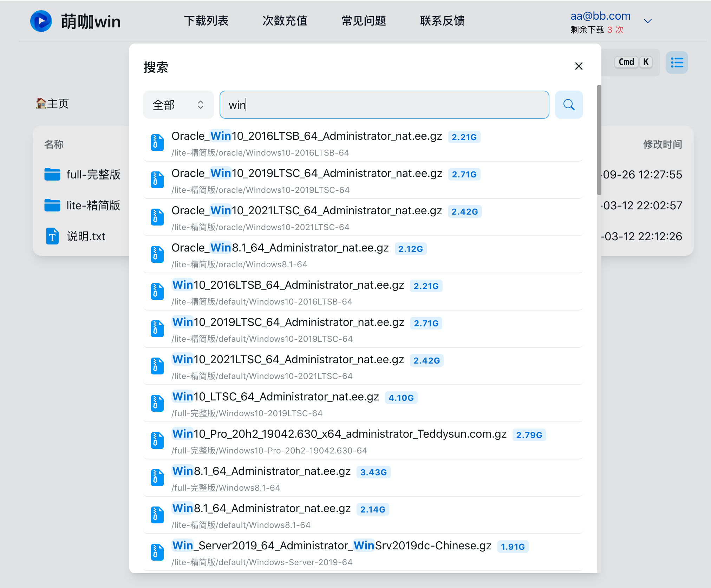This screenshot has height=588, width=711.
Task: Navigate to 联系反馈
Action: click(x=442, y=21)
